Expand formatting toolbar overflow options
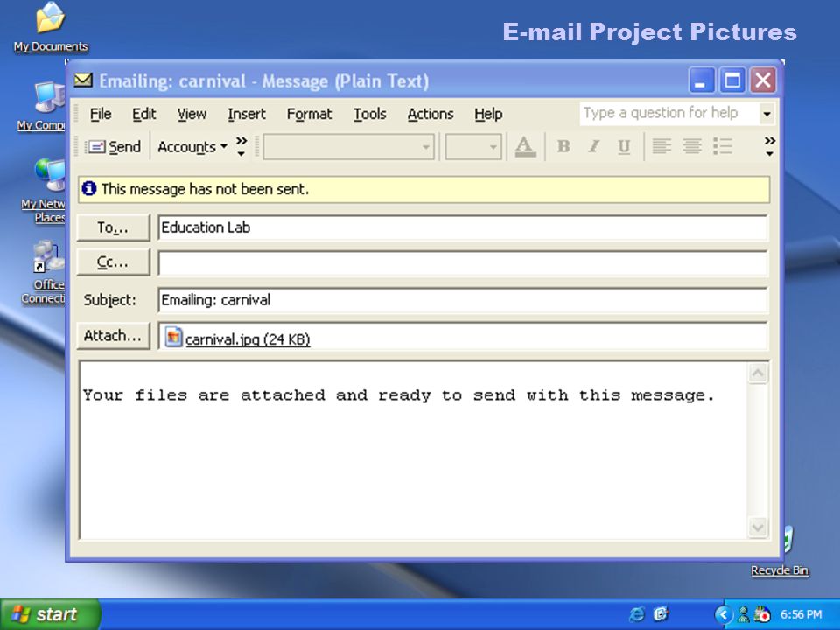The width and height of the screenshot is (840, 630). click(x=770, y=146)
